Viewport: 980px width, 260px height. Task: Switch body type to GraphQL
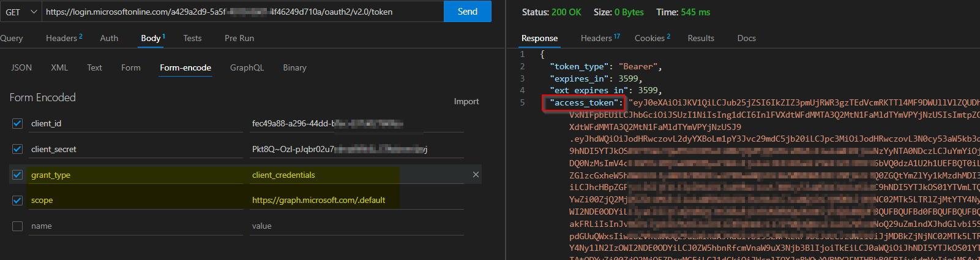[247, 67]
